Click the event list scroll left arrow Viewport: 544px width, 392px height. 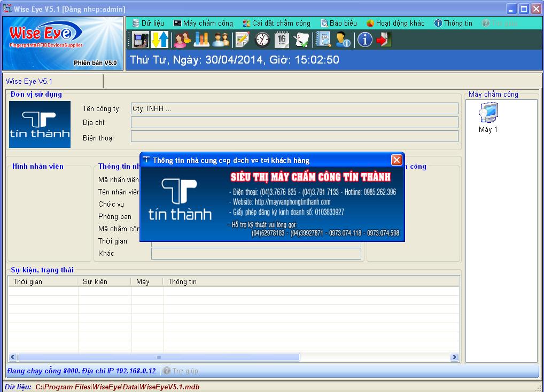coord(13,357)
